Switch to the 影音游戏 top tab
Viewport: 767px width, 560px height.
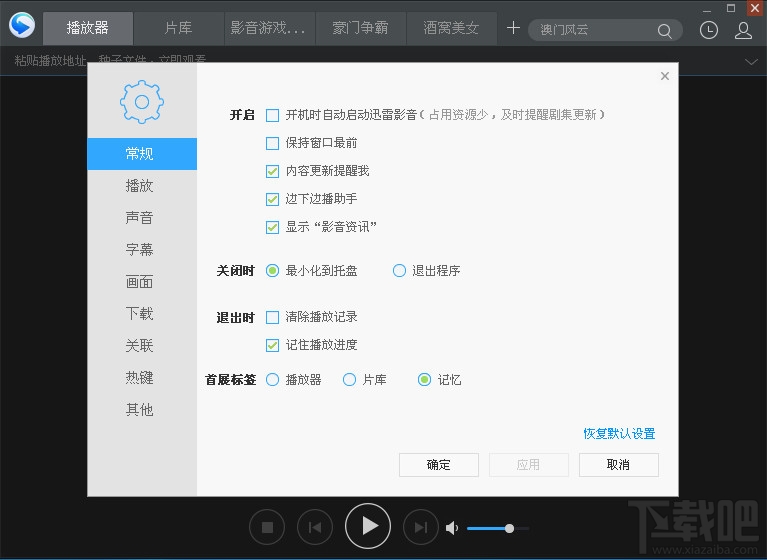[x=269, y=28]
